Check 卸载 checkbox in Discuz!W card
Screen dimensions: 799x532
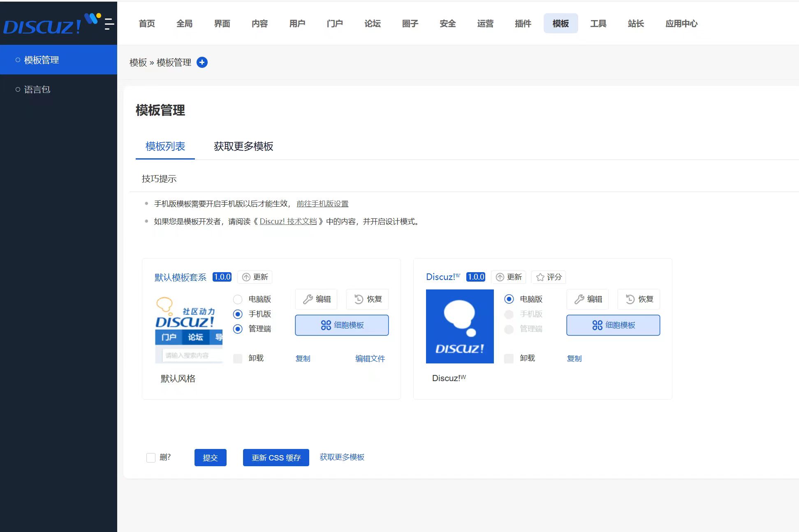point(509,359)
